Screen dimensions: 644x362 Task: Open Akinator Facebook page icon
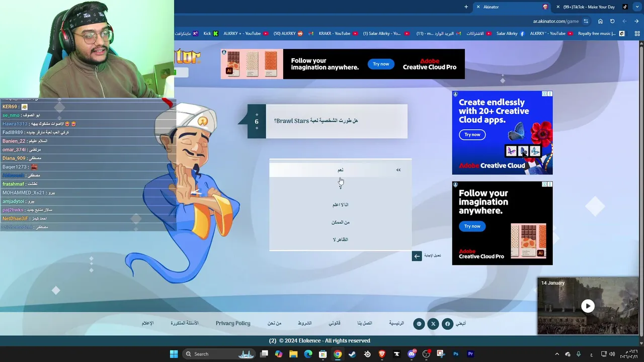coord(447,324)
